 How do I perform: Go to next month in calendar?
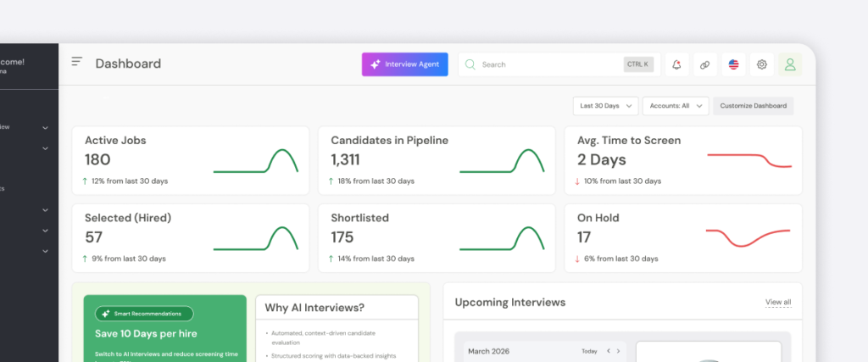point(619,351)
